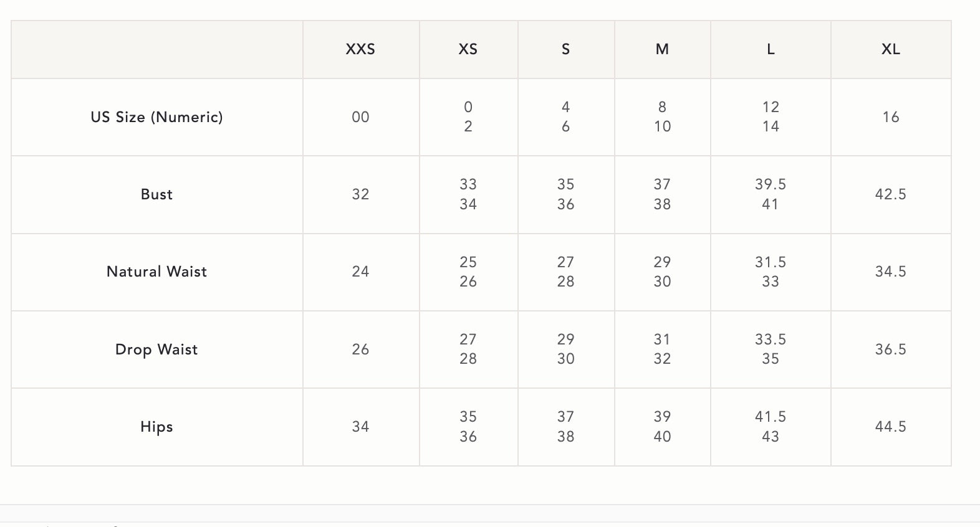Viewport: 980px width, 527px height.
Task: Click the Hips row label
Action: pos(156,427)
